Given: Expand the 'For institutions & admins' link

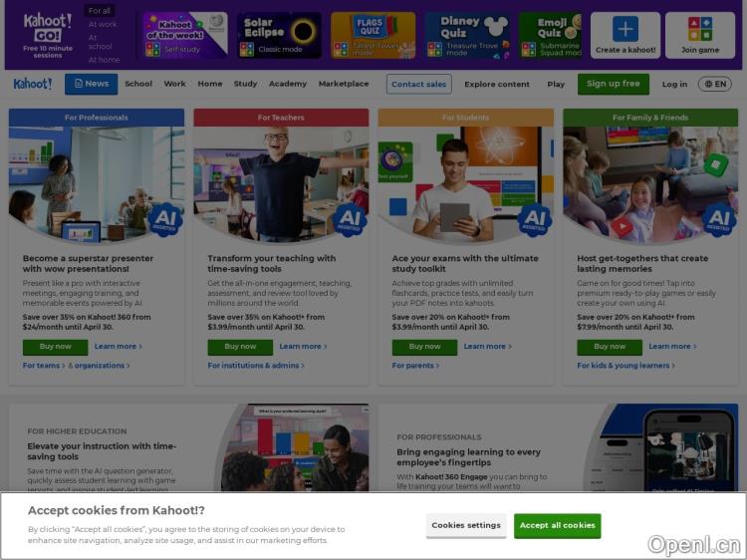Looking at the screenshot, I should click(x=256, y=365).
